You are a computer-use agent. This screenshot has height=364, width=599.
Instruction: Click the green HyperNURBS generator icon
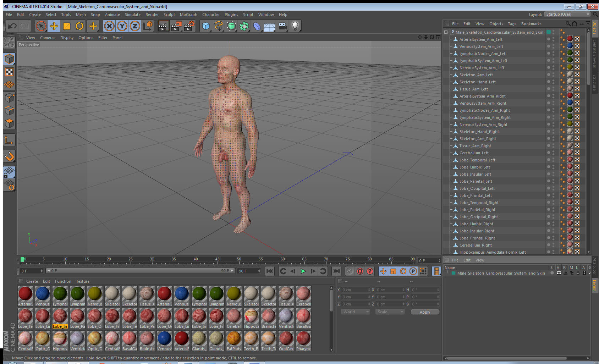coord(231,26)
